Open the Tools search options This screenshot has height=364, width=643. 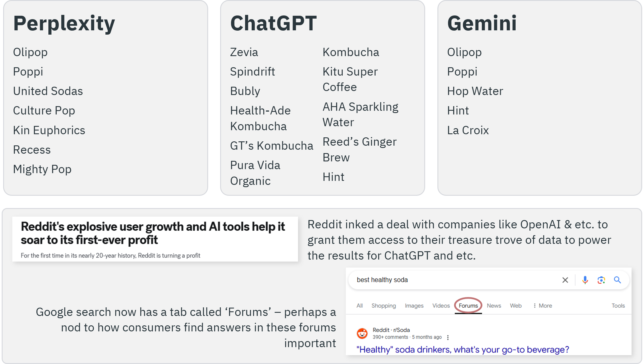pos(618,306)
